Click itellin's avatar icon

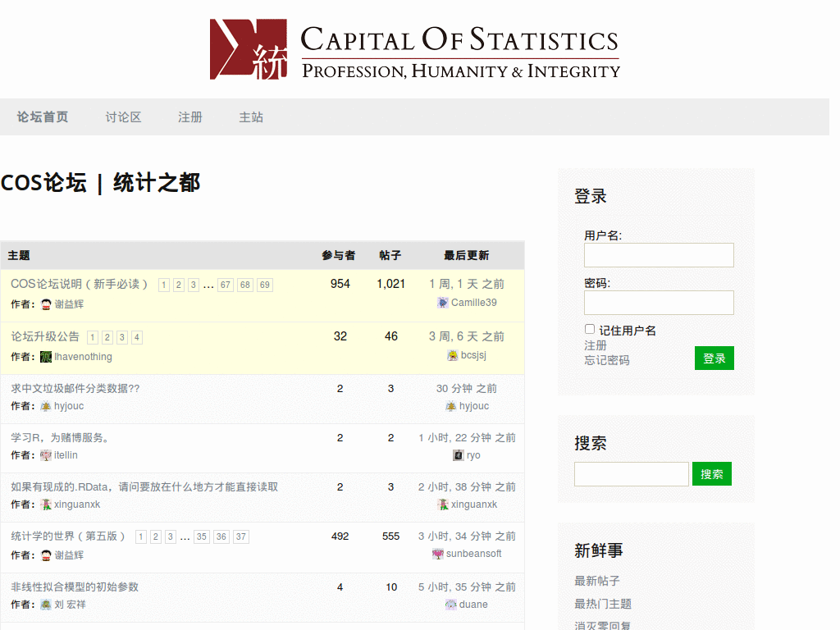(46, 455)
